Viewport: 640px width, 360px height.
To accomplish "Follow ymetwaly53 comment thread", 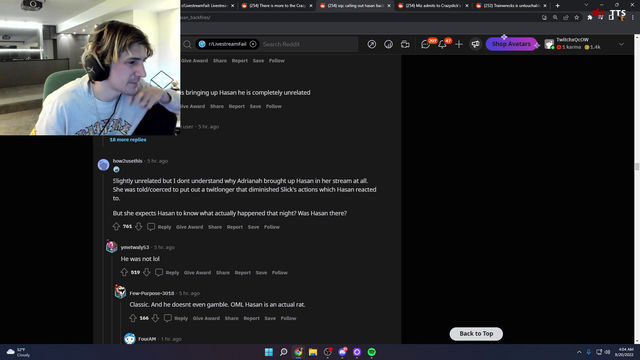I will [280, 273].
